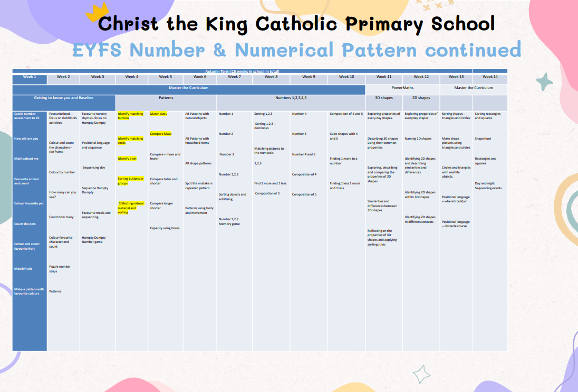Viewport: 578px width, 392px height.
Task: Select 'Positional language – obstacle course'
Action: (x=456, y=224)
